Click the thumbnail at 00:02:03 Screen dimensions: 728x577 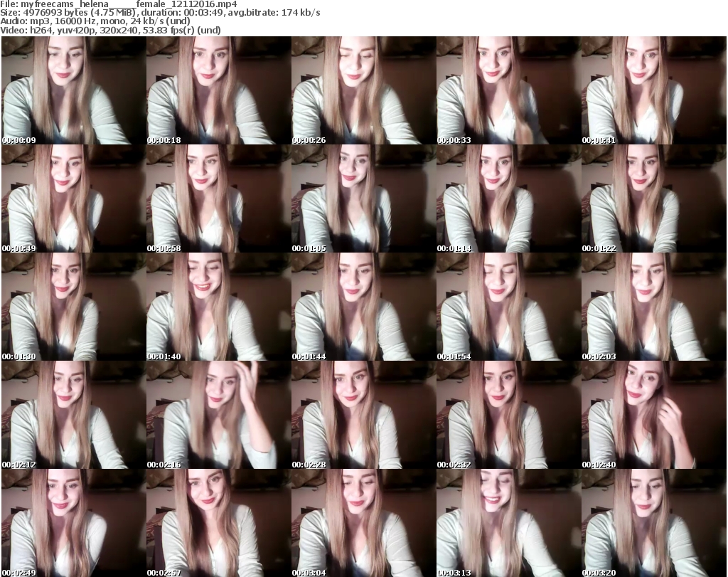tap(653, 307)
